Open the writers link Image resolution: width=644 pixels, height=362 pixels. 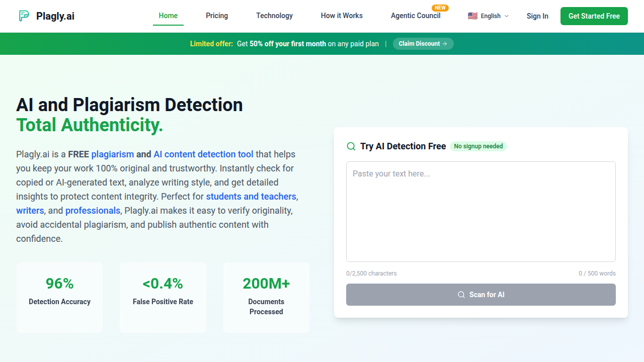(30, 211)
